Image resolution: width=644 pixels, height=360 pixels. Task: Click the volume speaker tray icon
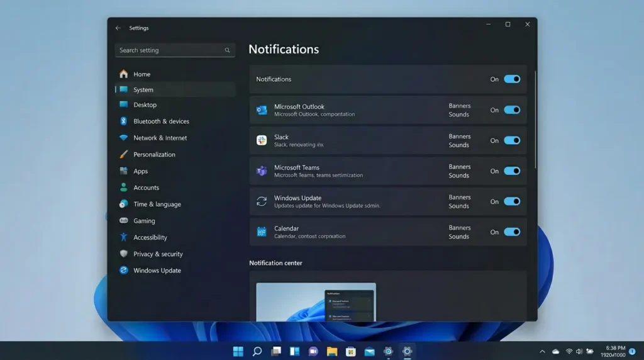[579, 351]
